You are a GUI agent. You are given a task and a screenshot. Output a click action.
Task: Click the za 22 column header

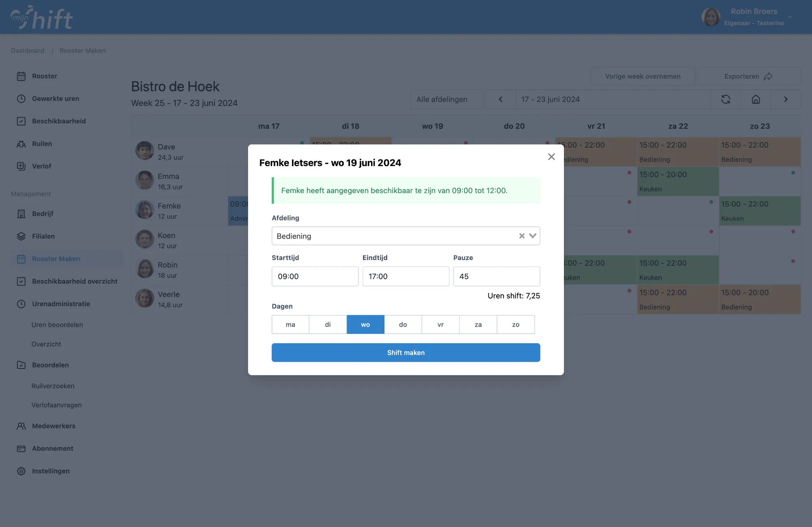click(x=678, y=126)
